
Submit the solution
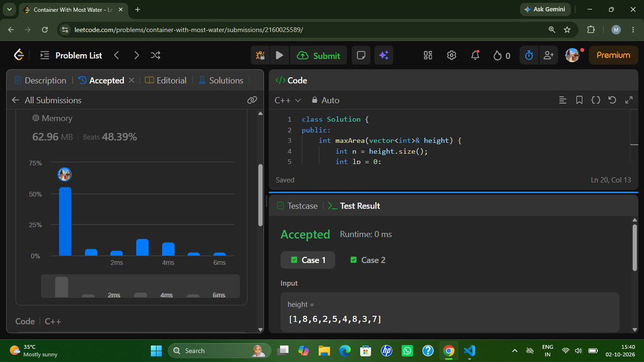(319, 55)
